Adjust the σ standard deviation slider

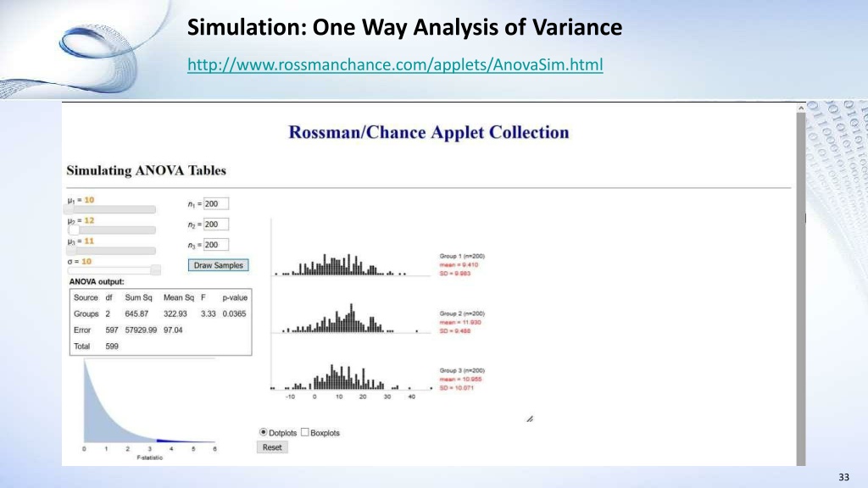click(x=114, y=270)
